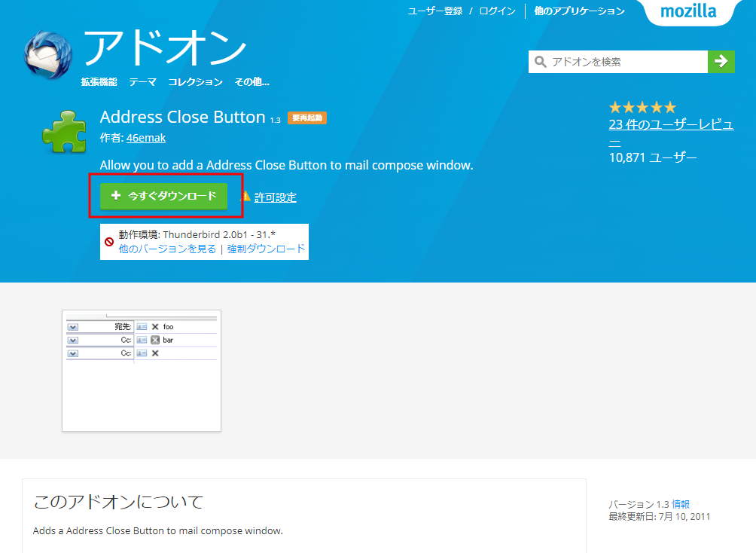756x553 pixels.
Task: Click the 最終更新日: 7月 10, 2011 text
Action: [659, 517]
